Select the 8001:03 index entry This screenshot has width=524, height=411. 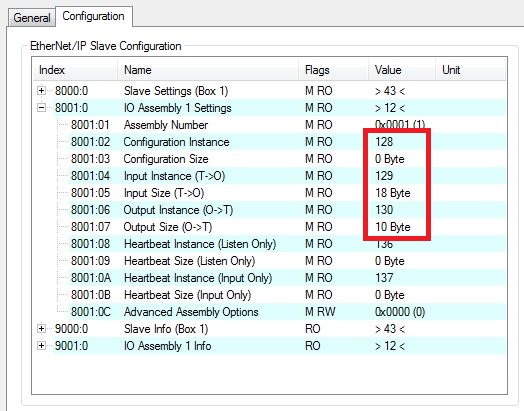90,159
